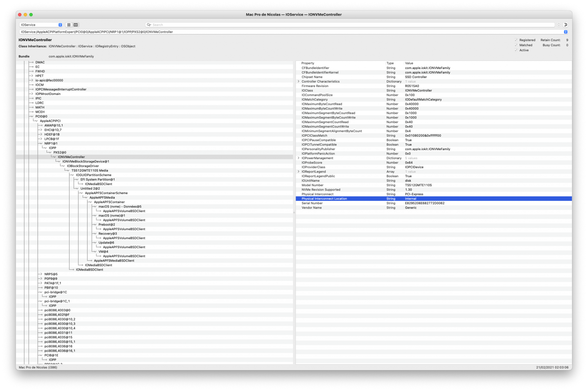The image size is (588, 391).
Task: Select the Update@6 volume node
Action: click(106, 243)
